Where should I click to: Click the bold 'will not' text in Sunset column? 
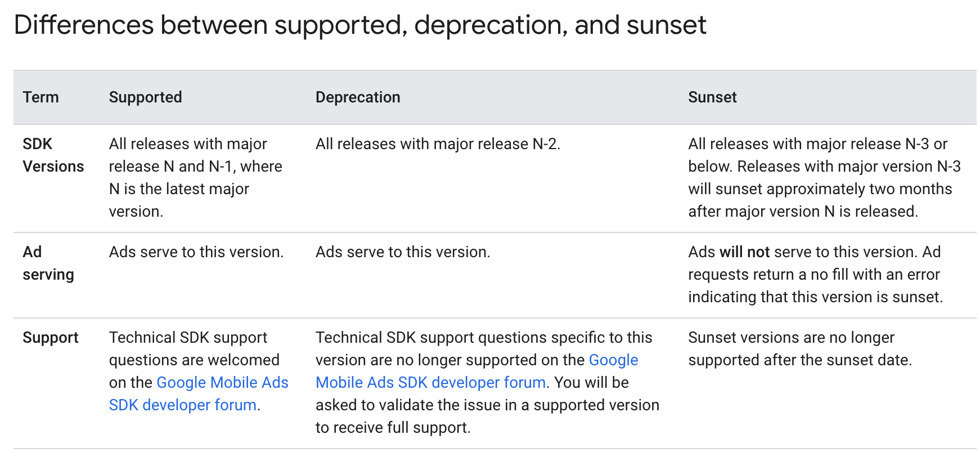744,252
